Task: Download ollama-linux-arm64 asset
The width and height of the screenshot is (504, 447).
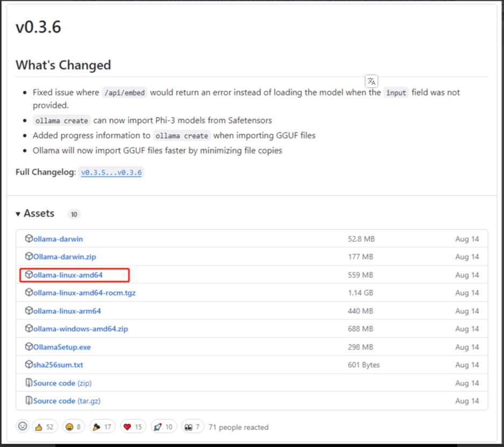Action: 67,311
